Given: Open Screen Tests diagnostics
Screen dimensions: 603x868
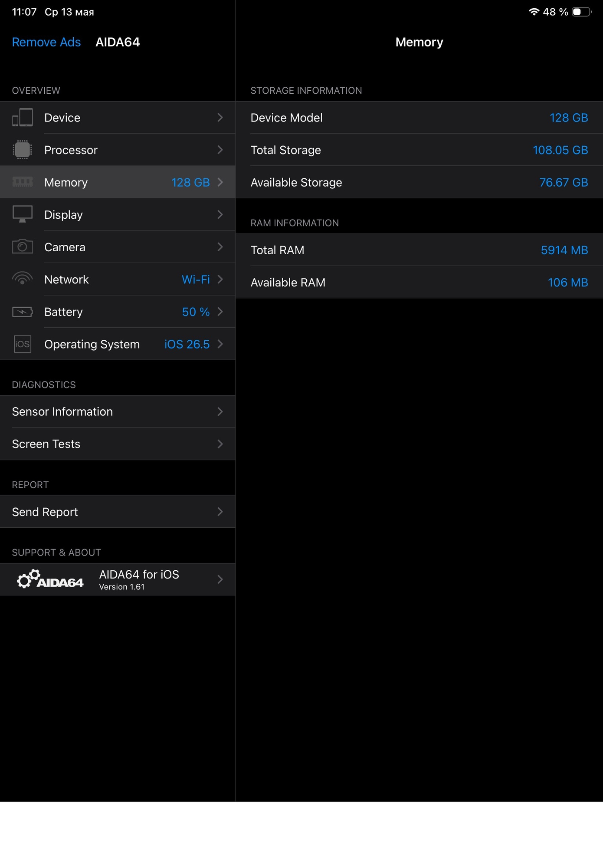Looking at the screenshot, I should (x=118, y=444).
